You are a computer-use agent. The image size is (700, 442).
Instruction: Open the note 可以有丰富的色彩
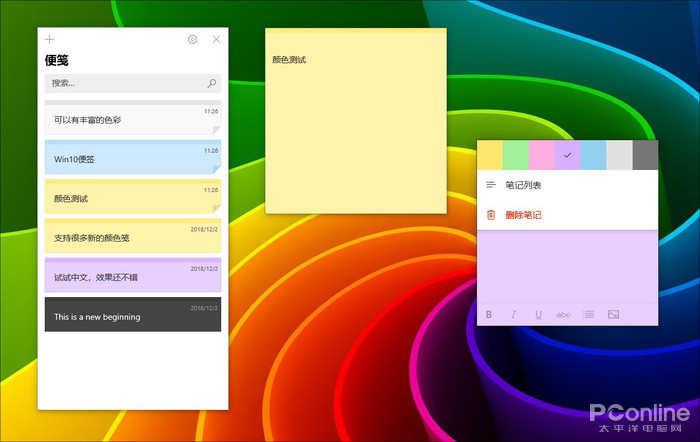tap(133, 117)
